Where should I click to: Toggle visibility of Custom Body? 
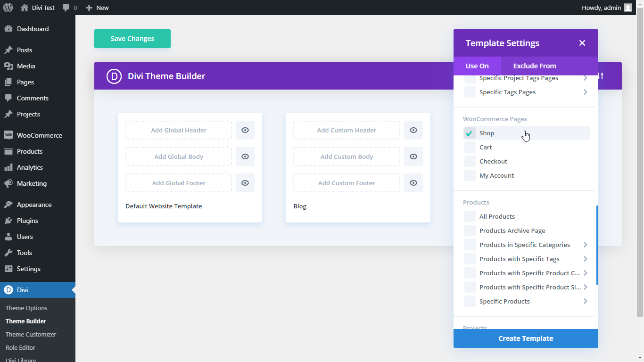[413, 156]
